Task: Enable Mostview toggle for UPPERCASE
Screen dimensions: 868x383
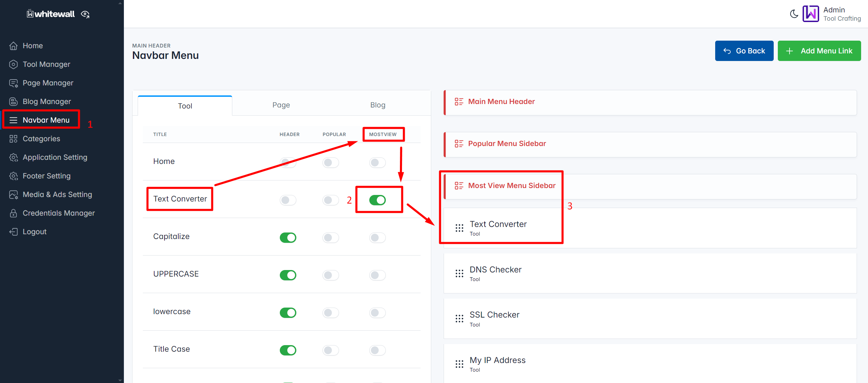Action: [x=378, y=275]
